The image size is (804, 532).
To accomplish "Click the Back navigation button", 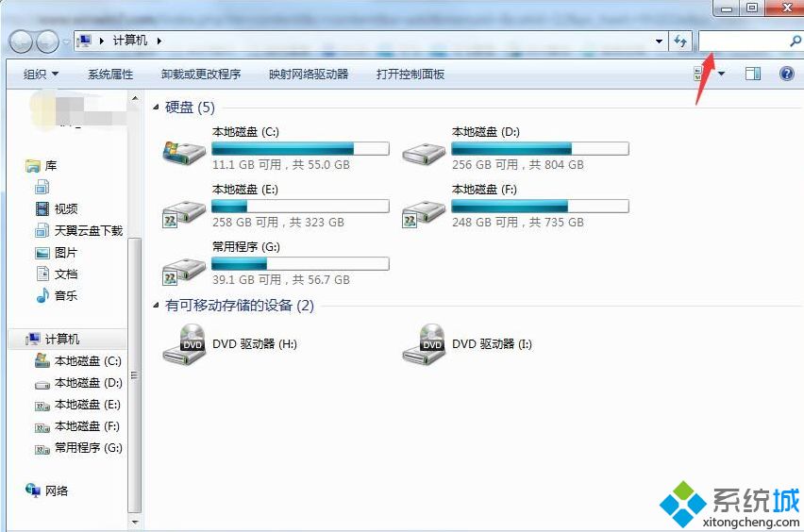I will coord(22,42).
